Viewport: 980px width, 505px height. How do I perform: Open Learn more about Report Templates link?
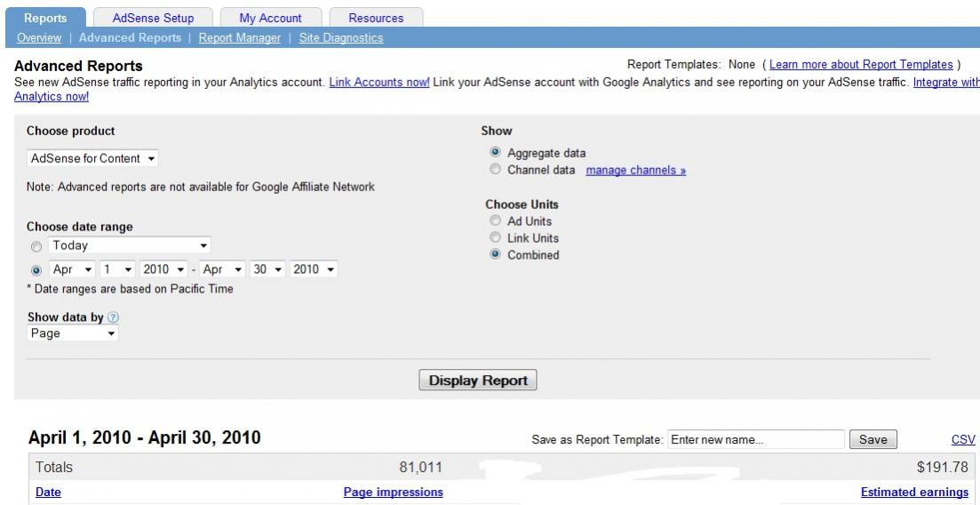(861, 64)
